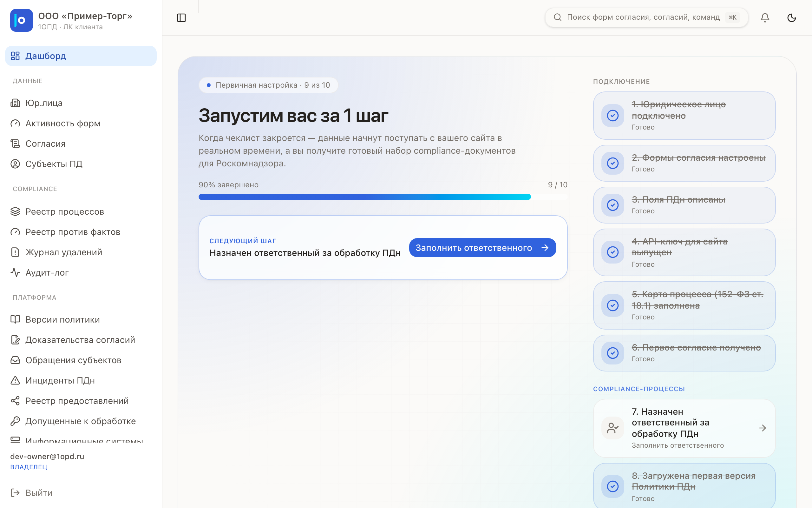The image size is (812, 508).
Task: Click the Юр.лица building icon
Action: (x=15, y=103)
